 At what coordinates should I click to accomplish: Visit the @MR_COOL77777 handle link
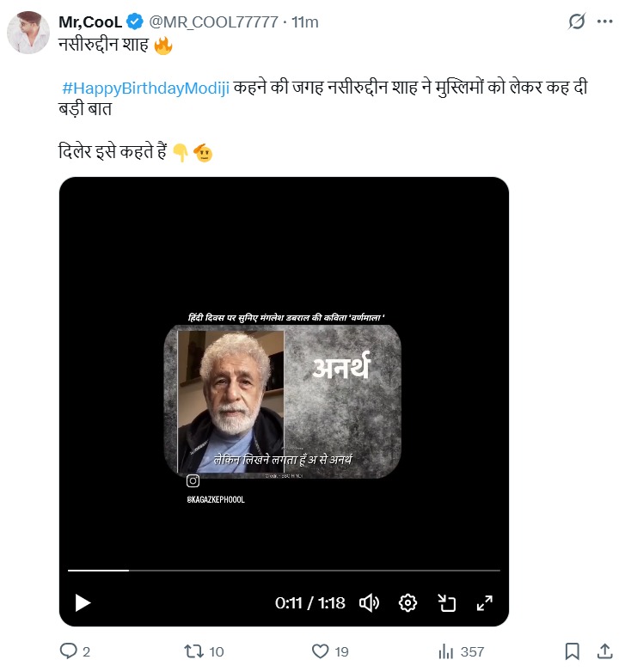[x=215, y=21]
